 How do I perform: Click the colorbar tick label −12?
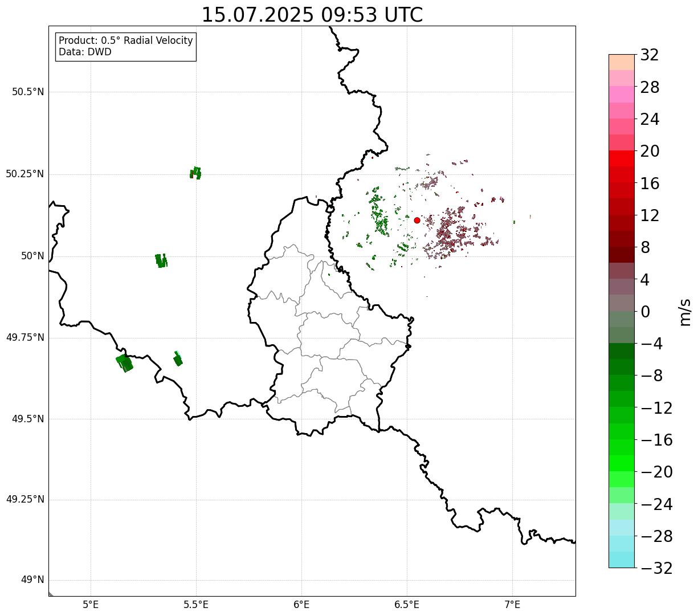pos(656,408)
